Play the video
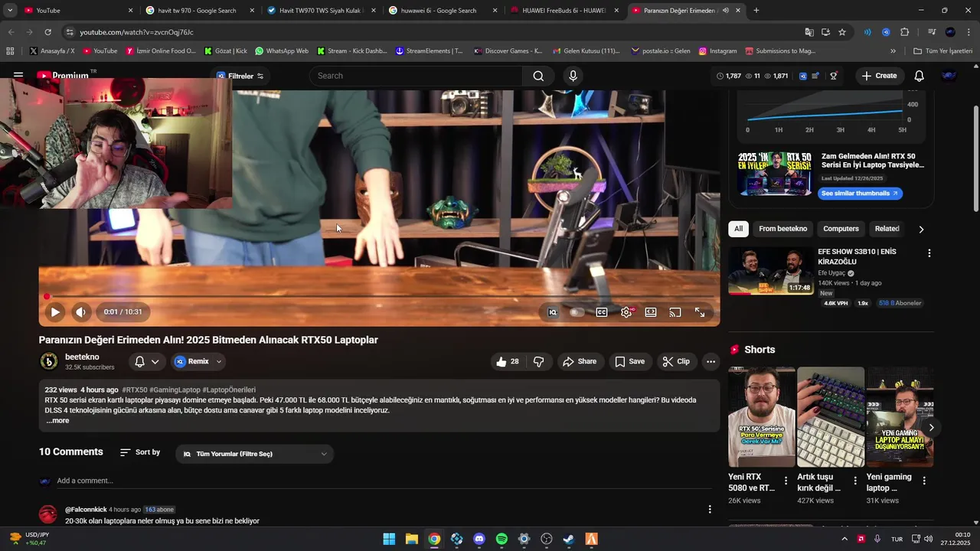980x551 pixels. (55, 312)
